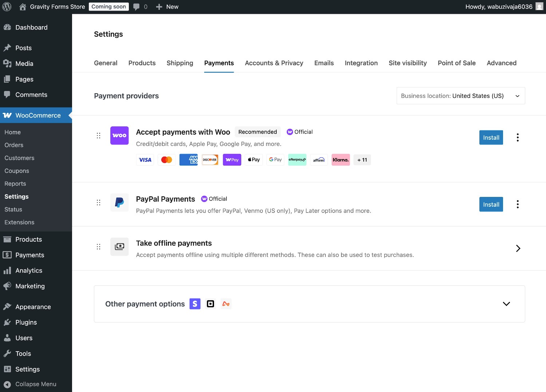
Task: Switch to the General settings tab
Action: [x=106, y=63]
